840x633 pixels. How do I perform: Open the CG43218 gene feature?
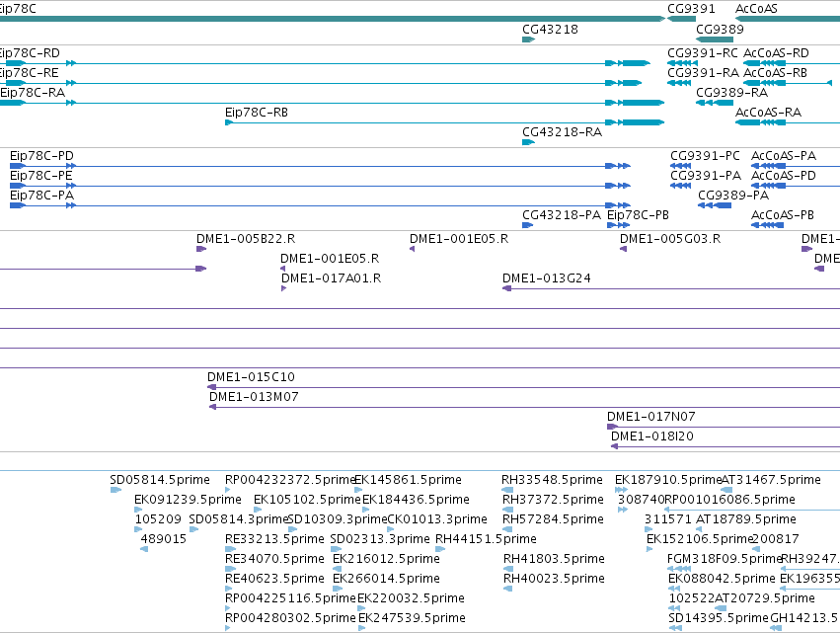point(529,40)
